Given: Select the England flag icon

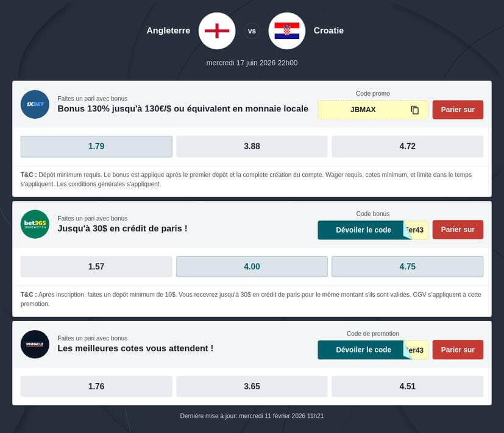Looking at the screenshot, I should [216, 30].
